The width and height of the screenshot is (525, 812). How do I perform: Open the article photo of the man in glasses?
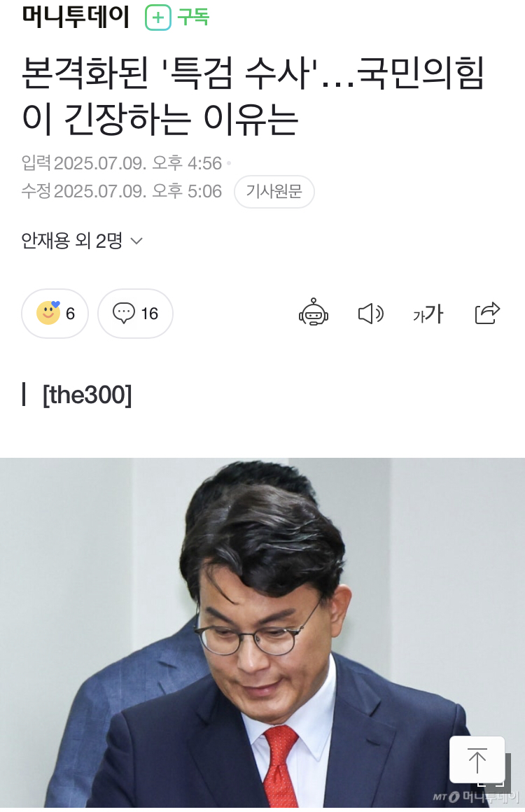(262, 632)
